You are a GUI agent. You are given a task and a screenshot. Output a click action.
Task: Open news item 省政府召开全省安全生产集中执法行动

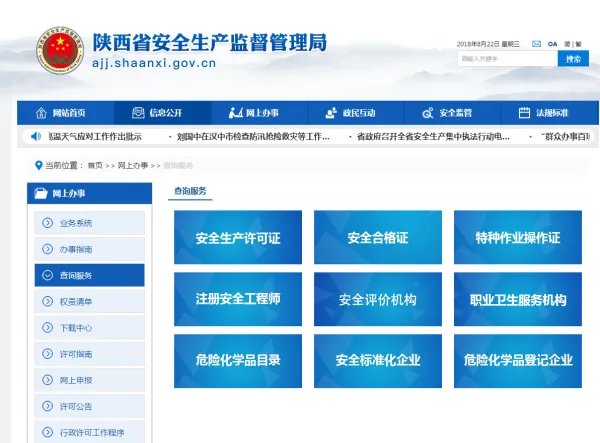click(x=433, y=137)
